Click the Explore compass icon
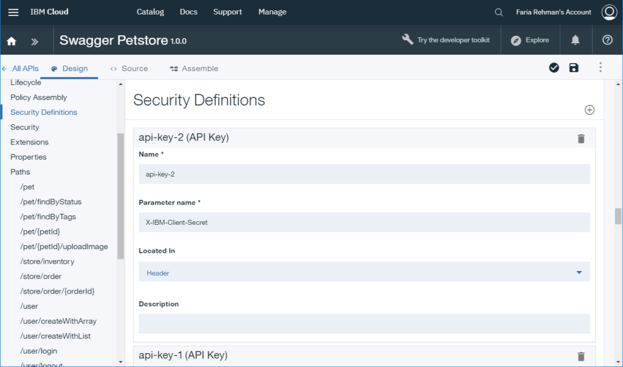Viewport: 623px width, 367px height. [x=516, y=41]
